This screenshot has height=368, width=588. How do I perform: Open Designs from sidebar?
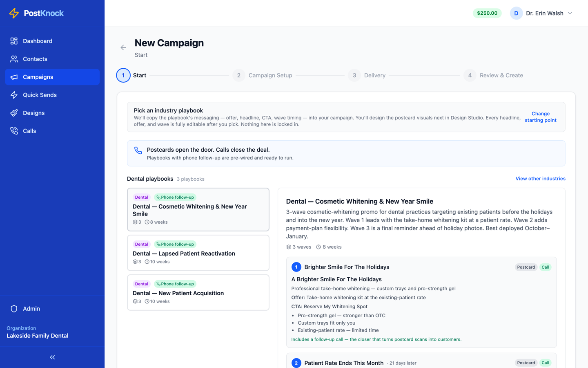[x=52, y=113]
